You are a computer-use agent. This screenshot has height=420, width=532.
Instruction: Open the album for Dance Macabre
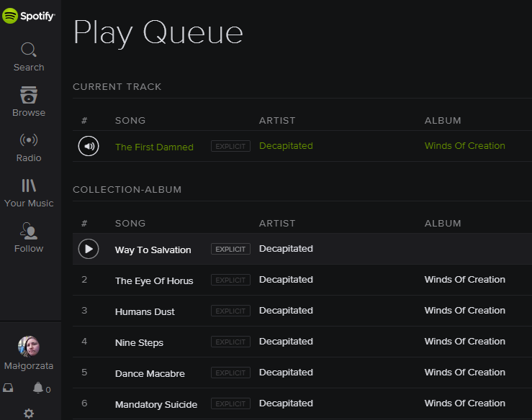coord(464,373)
